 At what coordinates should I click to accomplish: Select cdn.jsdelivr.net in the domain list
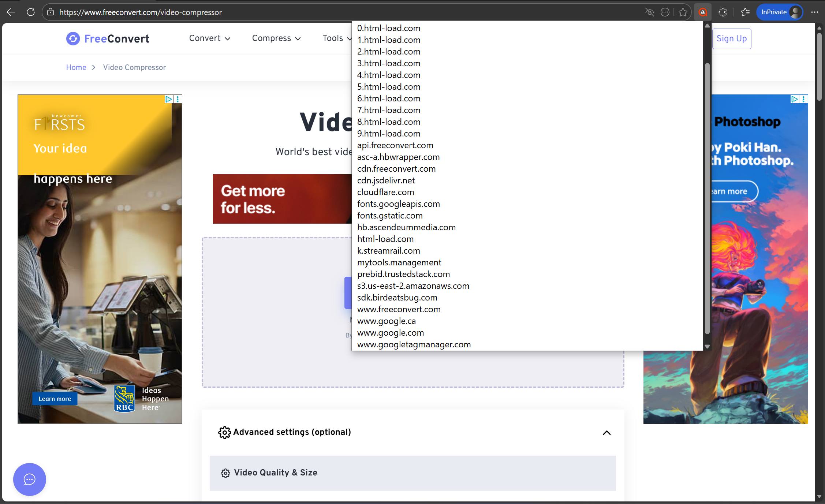[386, 180]
